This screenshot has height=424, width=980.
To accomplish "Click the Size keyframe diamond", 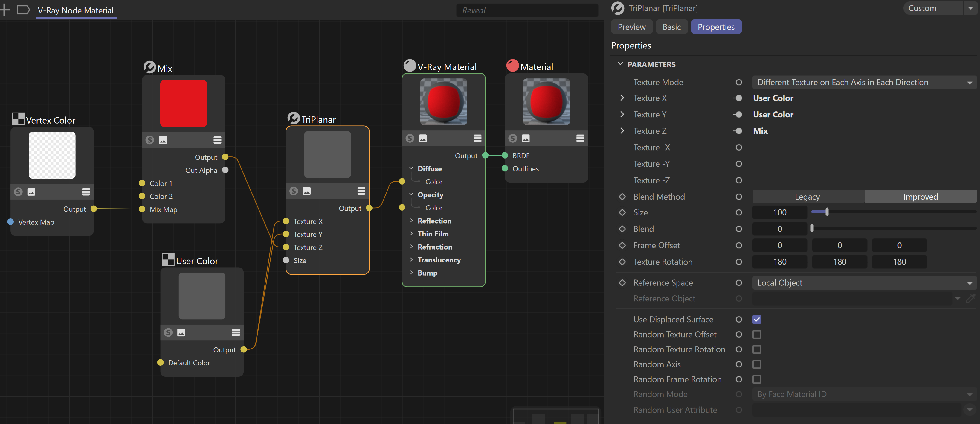I will tap(622, 212).
